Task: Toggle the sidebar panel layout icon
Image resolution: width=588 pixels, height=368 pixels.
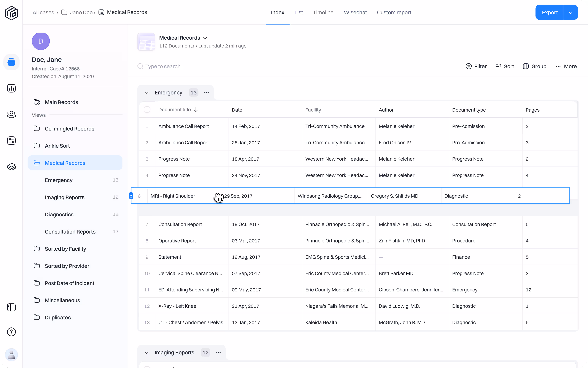Action: (11, 307)
